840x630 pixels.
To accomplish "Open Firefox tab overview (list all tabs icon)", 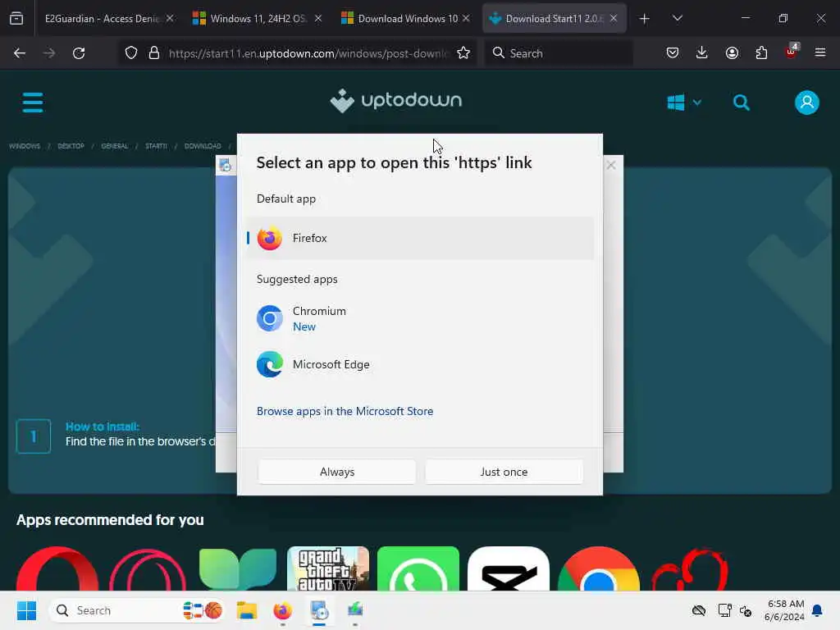I will [x=16, y=18].
